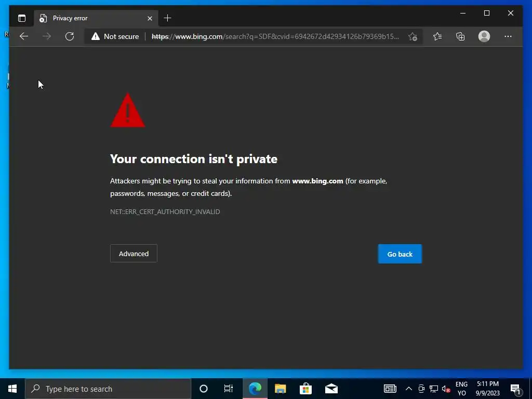This screenshot has height=399, width=532.
Task: Go back with the back arrow
Action: [24, 36]
